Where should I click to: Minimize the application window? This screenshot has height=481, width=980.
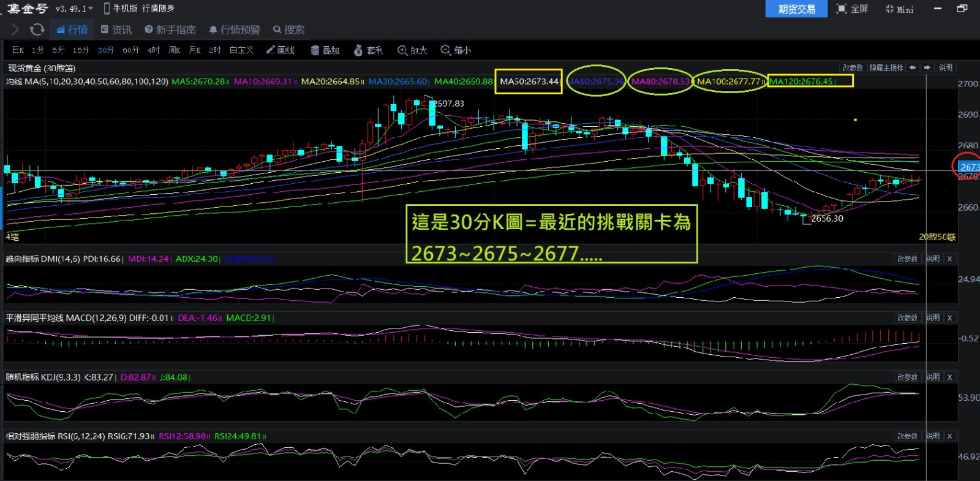pyautogui.click(x=938, y=9)
